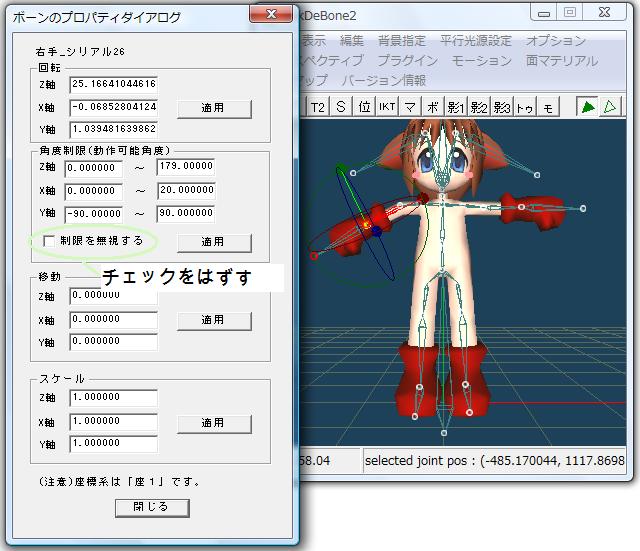Click the ボ bone toolbar button
Screen dimensions: 640x551
(433, 106)
